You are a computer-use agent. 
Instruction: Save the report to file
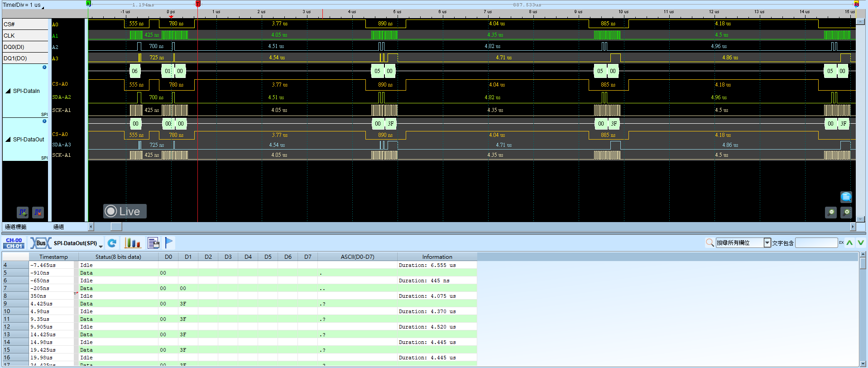coord(153,243)
